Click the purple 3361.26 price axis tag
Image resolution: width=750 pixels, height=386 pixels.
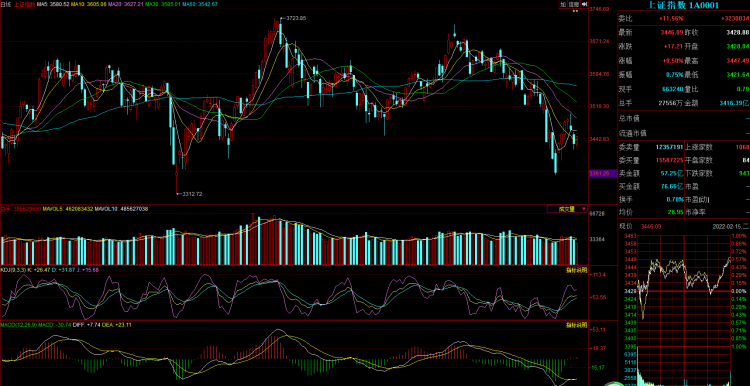[599, 174]
